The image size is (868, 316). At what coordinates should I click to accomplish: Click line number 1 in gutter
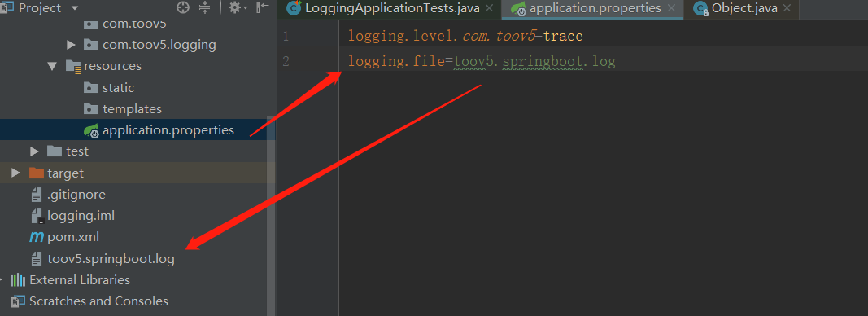pos(286,37)
